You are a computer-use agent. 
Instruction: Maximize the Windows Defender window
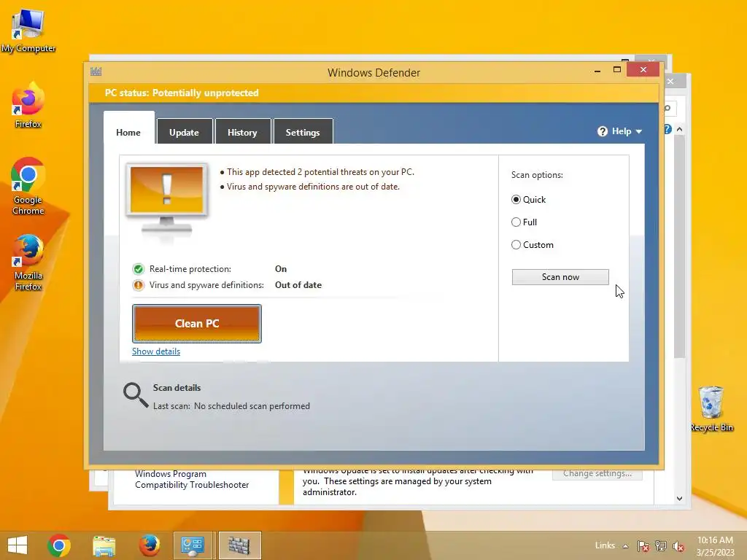click(617, 70)
